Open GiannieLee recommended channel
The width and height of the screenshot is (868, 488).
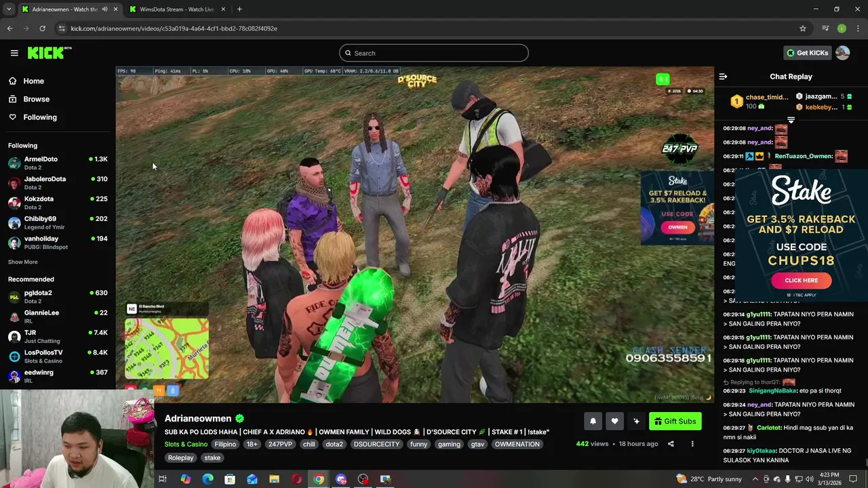[x=58, y=317]
